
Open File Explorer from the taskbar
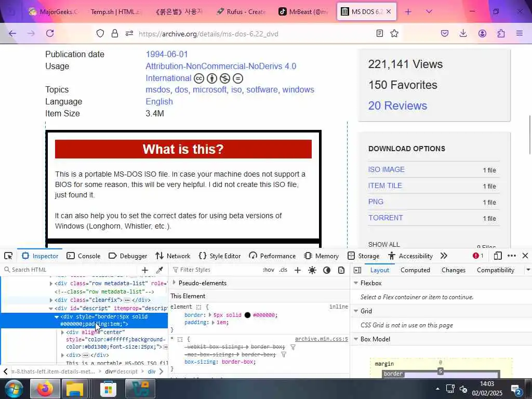(x=75, y=389)
